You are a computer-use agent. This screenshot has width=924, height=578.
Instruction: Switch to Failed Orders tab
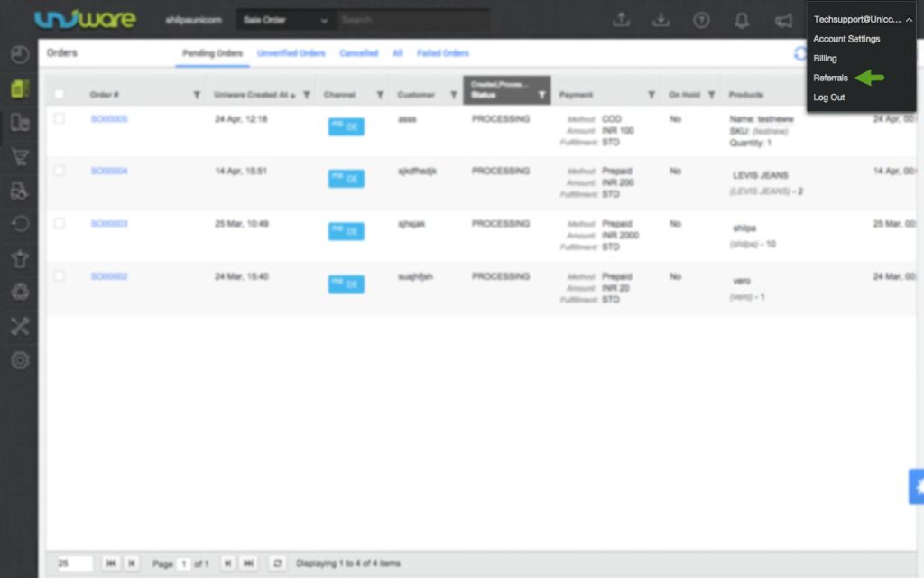(x=442, y=53)
